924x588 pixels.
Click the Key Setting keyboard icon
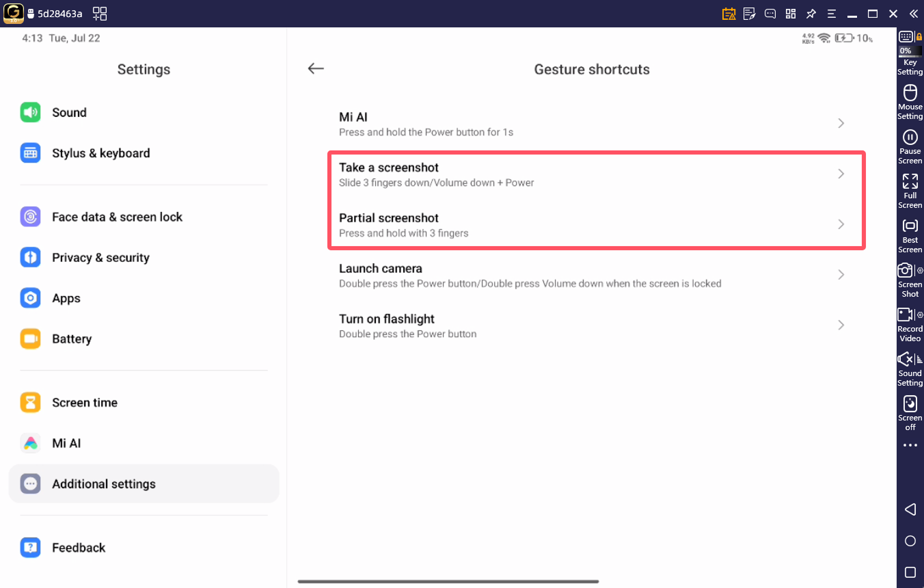tap(906, 37)
